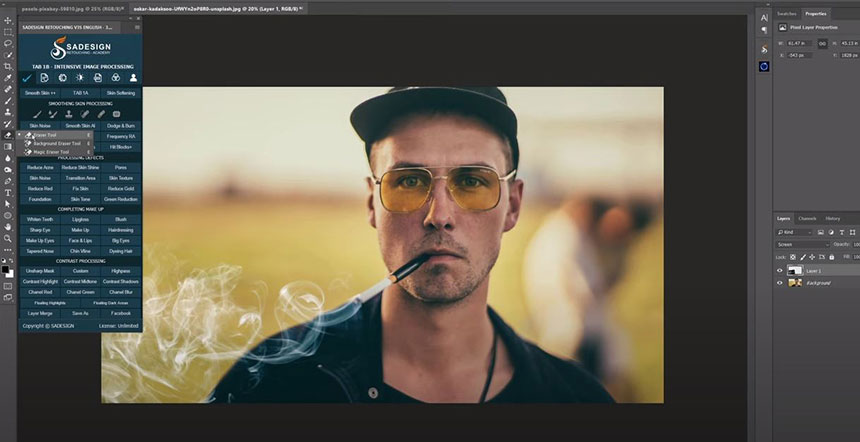Open the Screen blend mode dropdown
Viewport: 860px width, 442px height.
click(x=803, y=244)
